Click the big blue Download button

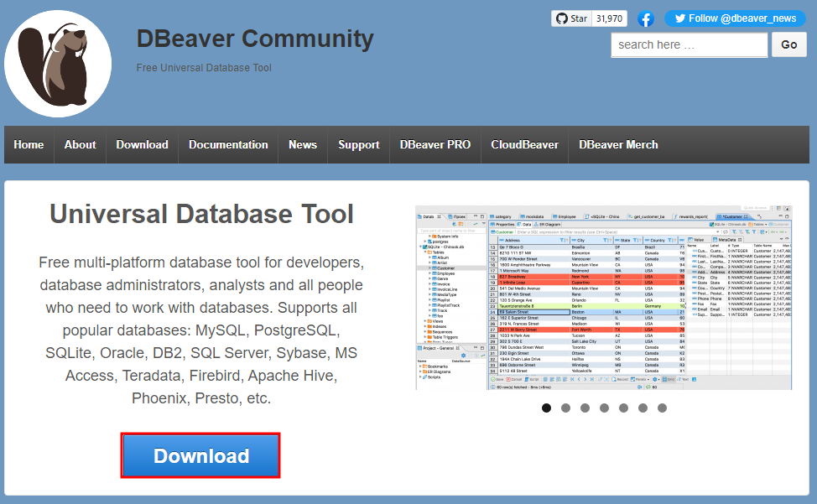pos(200,455)
